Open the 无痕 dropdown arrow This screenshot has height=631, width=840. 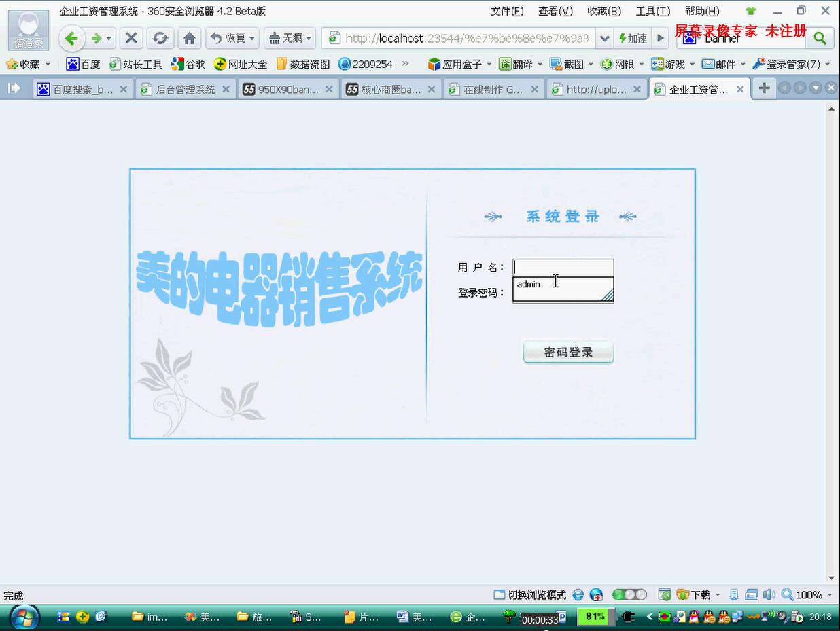pyautogui.click(x=309, y=39)
